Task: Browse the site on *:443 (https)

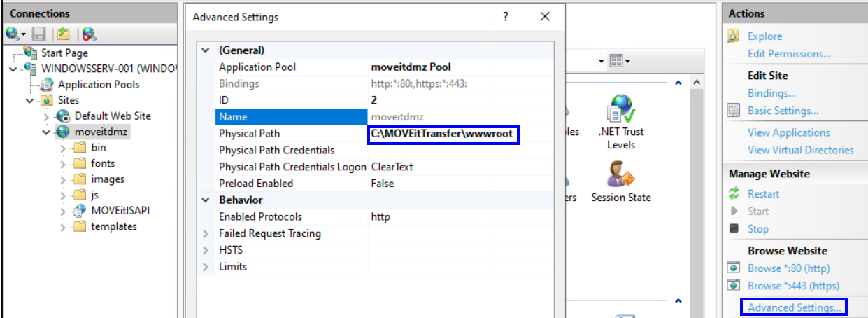Action: point(793,286)
